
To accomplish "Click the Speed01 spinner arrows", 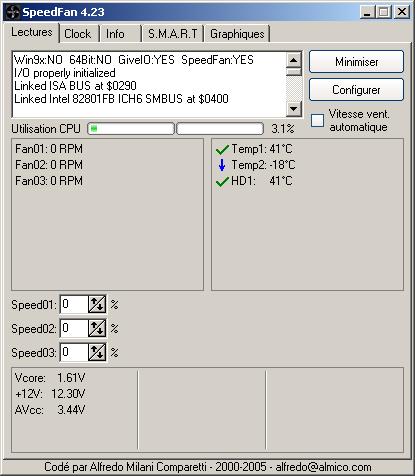I will 97,304.
